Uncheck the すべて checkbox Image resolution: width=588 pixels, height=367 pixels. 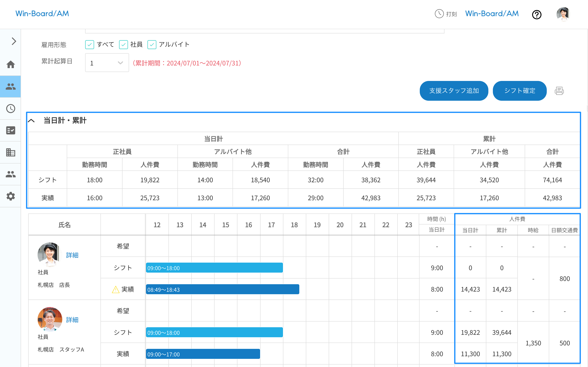(89, 45)
